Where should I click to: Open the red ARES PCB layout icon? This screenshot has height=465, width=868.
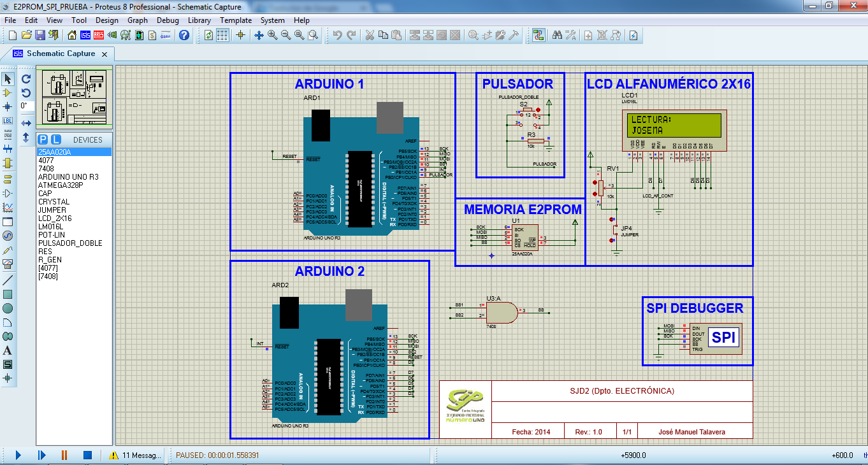point(98,35)
